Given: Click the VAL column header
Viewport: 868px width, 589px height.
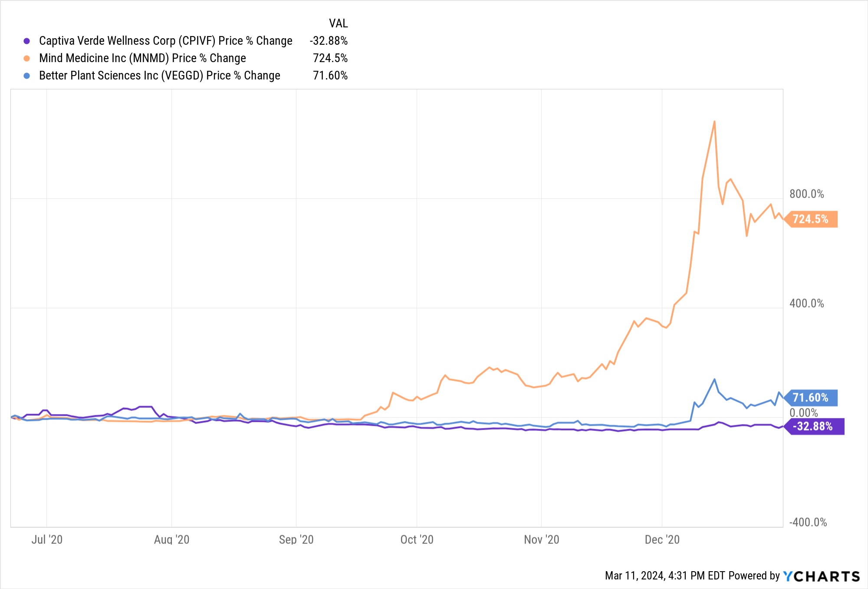Looking at the screenshot, I should click(x=338, y=23).
